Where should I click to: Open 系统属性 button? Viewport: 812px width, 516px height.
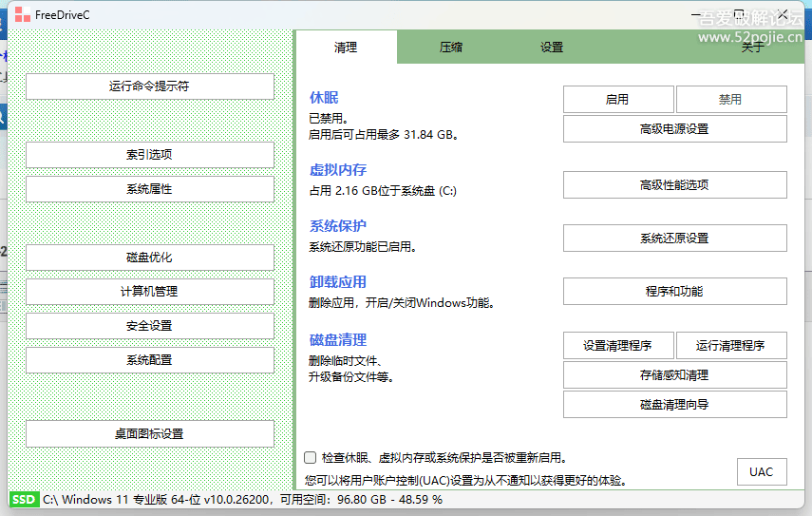tap(150, 189)
